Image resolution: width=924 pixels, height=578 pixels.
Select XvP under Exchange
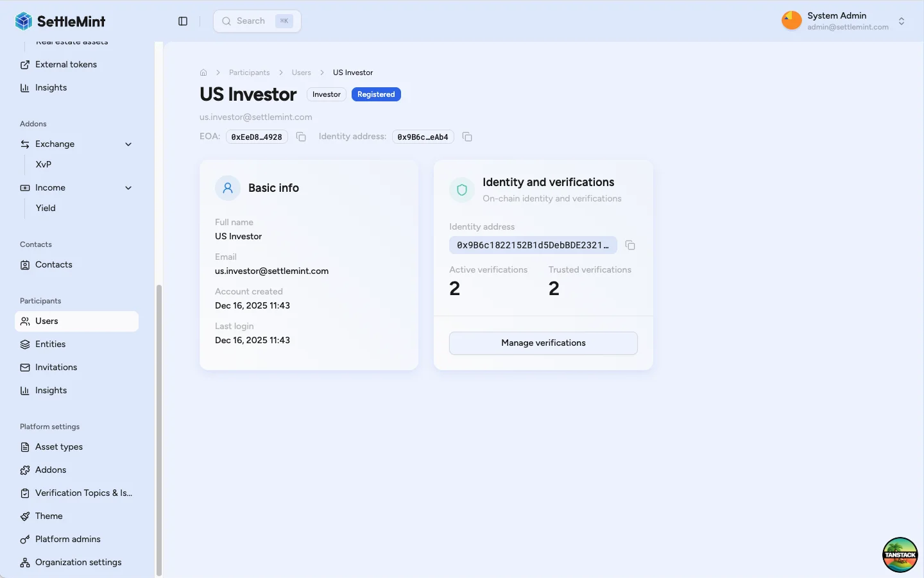coord(44,165)
